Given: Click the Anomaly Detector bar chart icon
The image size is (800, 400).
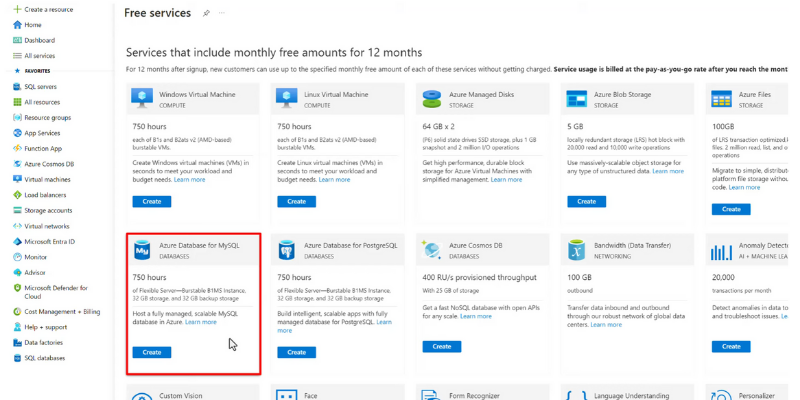Looking at the screenshot, I should [721, 251].
